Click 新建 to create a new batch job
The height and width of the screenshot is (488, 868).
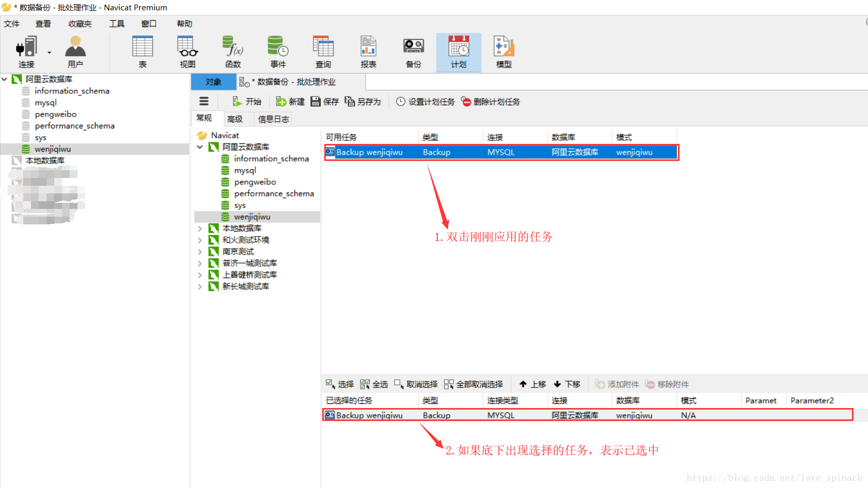[x=290, y=102]
